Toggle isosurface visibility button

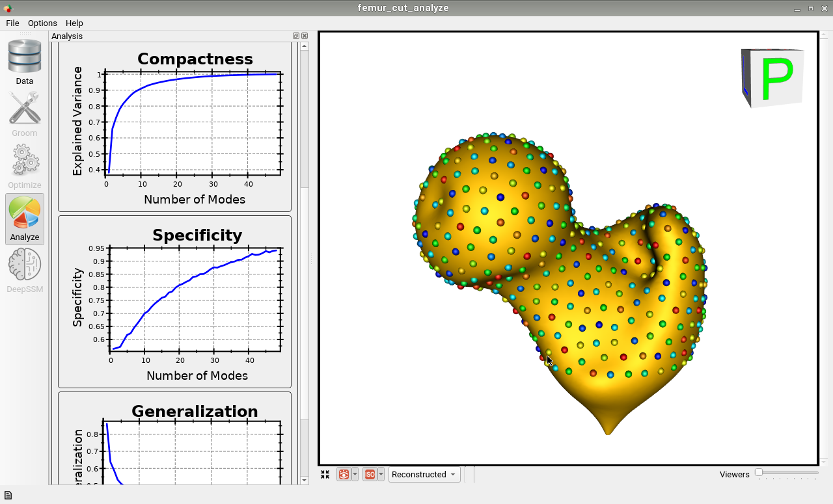pyautogui.click(x=370, y=475)
